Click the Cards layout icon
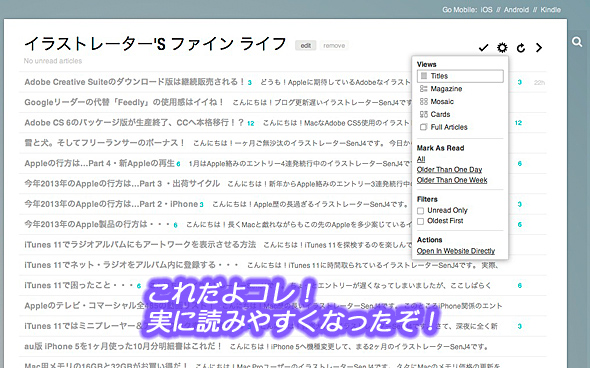 tap(424, 114)
